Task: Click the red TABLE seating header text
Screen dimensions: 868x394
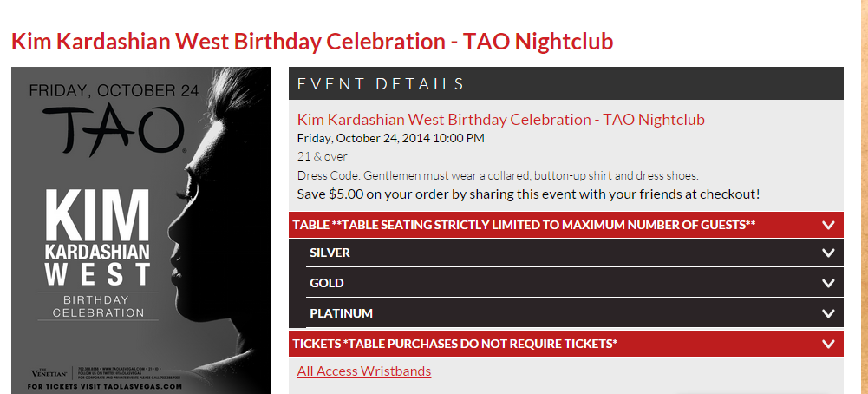Action: (x=524, y=225)
